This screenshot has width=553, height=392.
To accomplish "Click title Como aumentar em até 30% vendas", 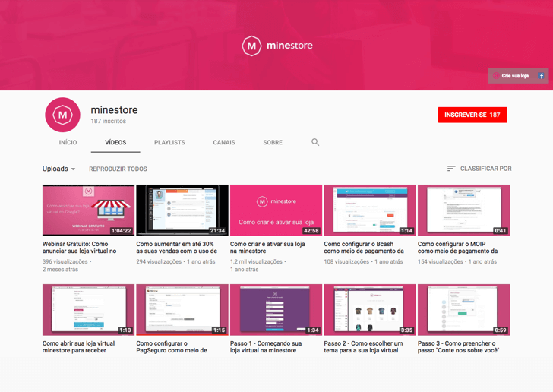I will [x=177, y=248].
